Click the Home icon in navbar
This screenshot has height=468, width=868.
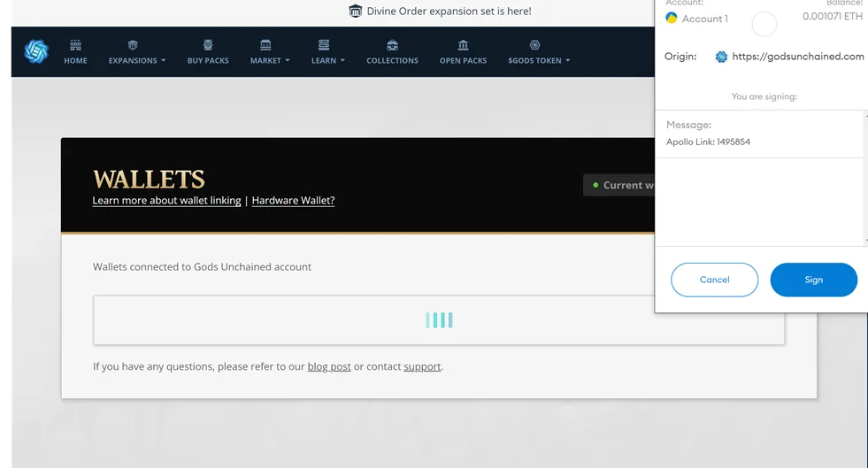[75, 45]
